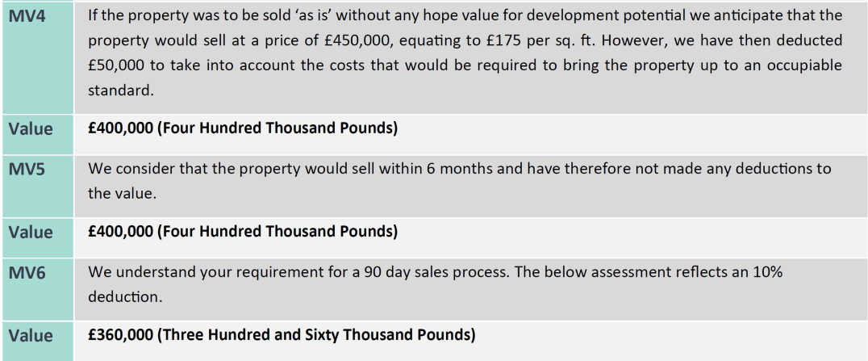
Task: Click the Value label directly below MV6
Action: point(31,335)
